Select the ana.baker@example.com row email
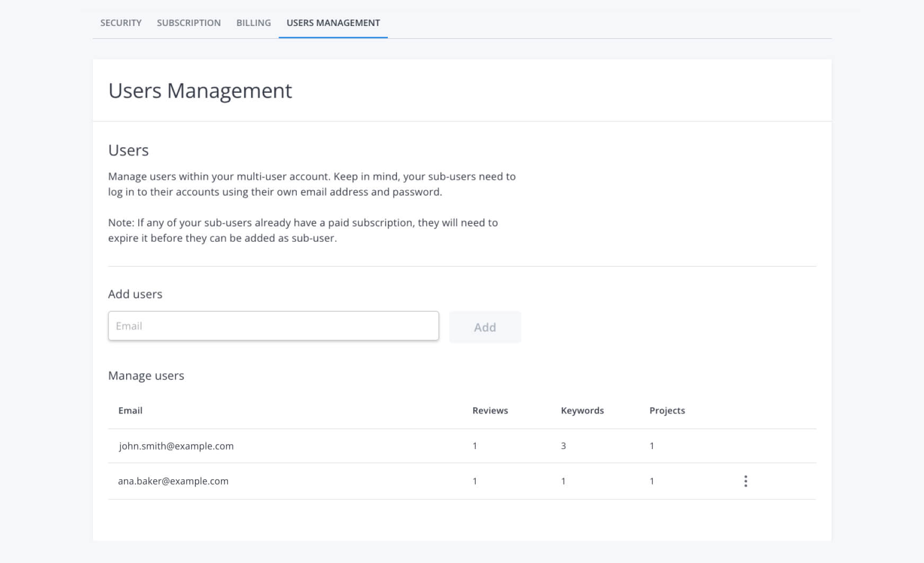The height and width of the screenshot is (563, 924). point(173,481)
